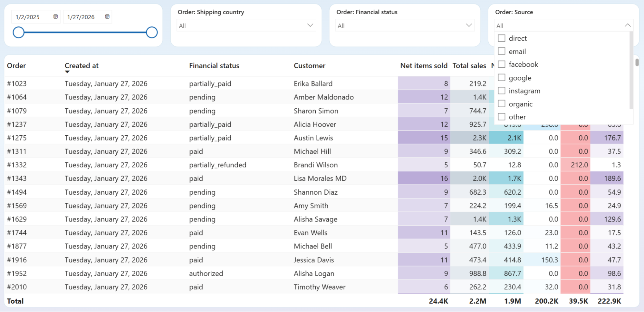Image resolution: width=644 pixels, height=312 pixels.
Task: Select order #1744 cell
Action: 17,233
